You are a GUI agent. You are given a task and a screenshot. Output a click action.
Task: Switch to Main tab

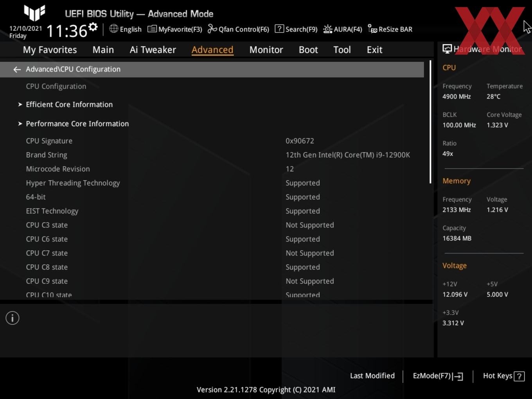pyautogui.click(x=103, y=50)
